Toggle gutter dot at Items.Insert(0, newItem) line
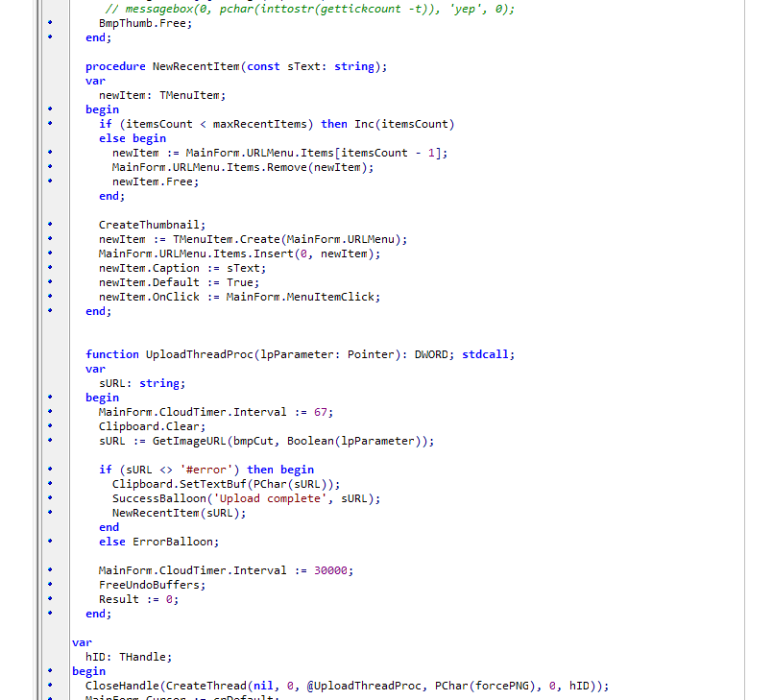Image resolution: width=773 pixels, height=700 pixels. (50, 253)
